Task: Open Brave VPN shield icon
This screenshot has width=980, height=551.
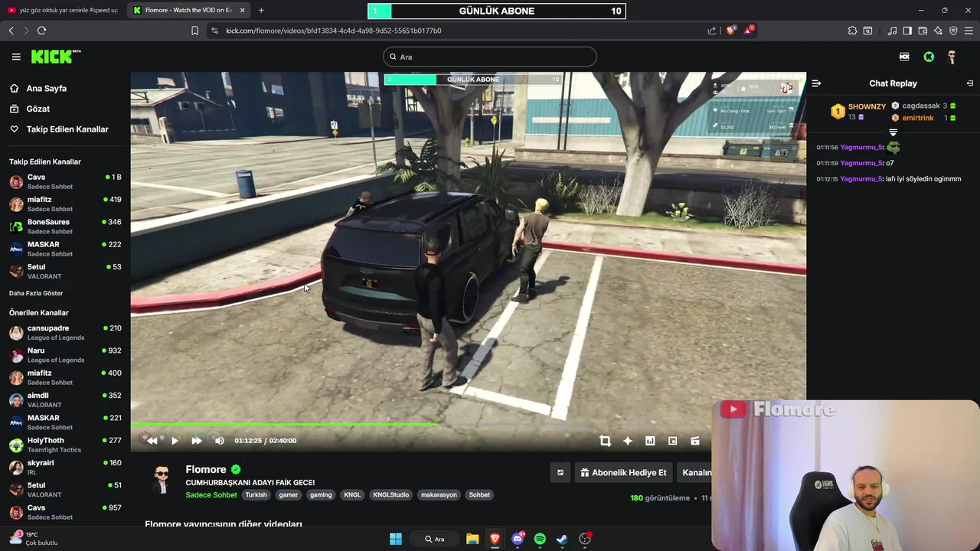Action: pyautogui.click(x=953, y=31)
